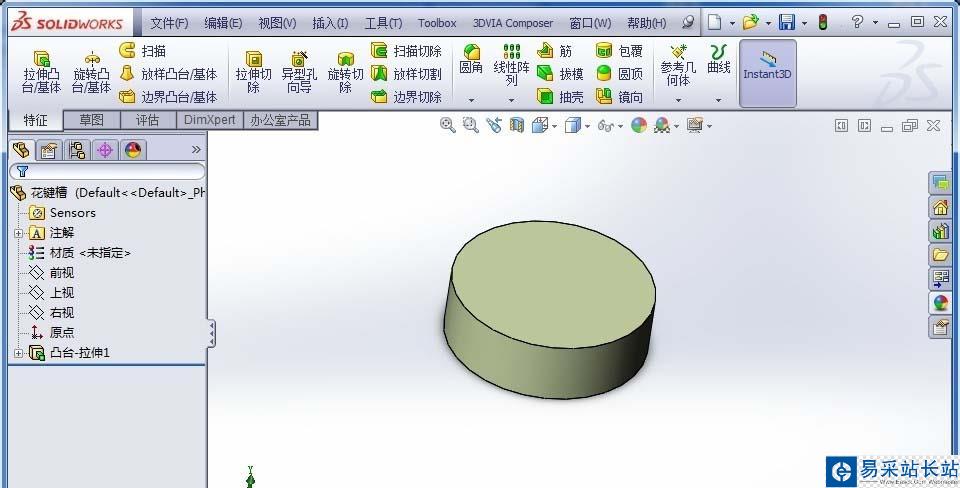Open the 3DVIA Composer menu

(x=513, y=23)
